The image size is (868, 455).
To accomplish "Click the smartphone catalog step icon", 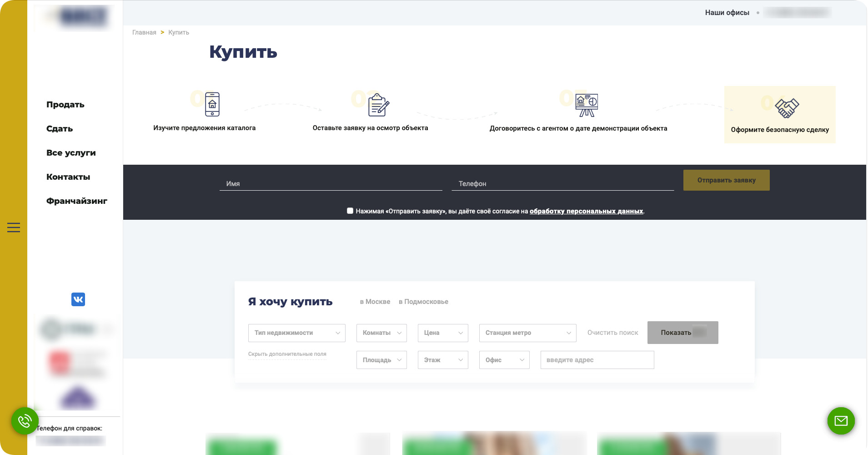I will (x=212, y=104).
